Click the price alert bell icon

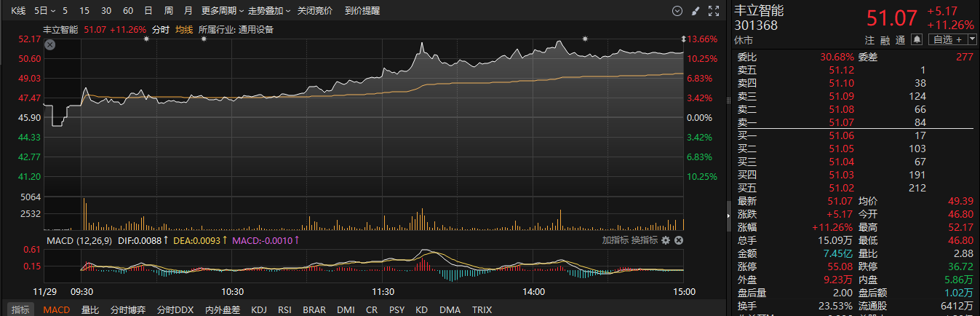point(917,39)
